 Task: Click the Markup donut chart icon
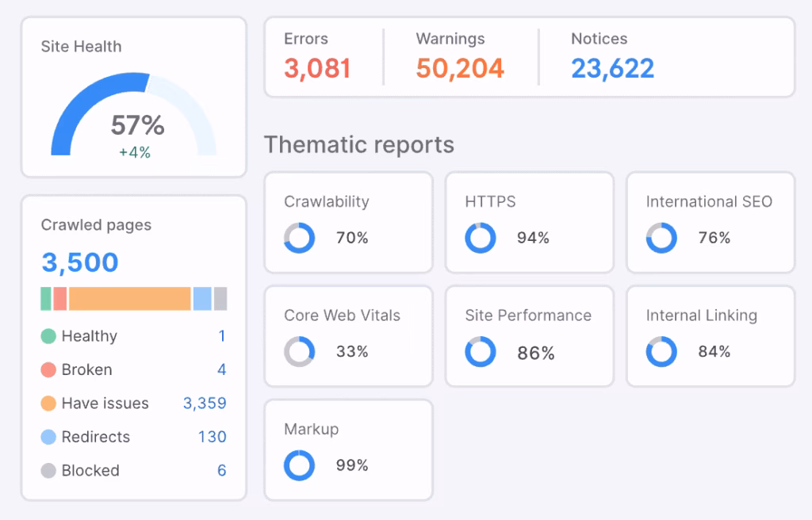coord(300,466)
